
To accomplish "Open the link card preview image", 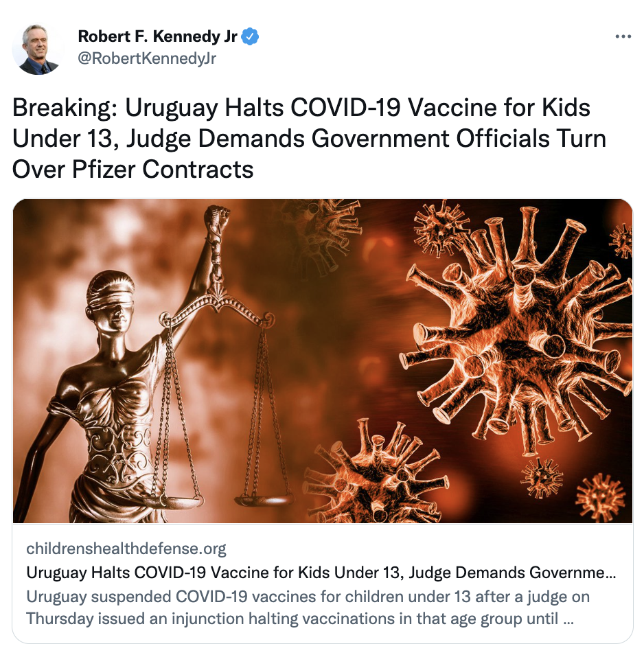I will coord(323,361).
